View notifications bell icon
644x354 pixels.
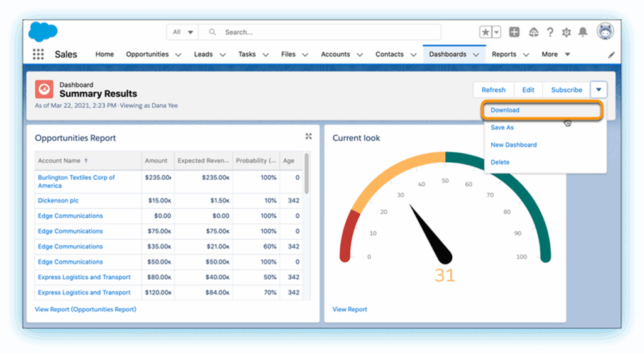click(583, 32)
